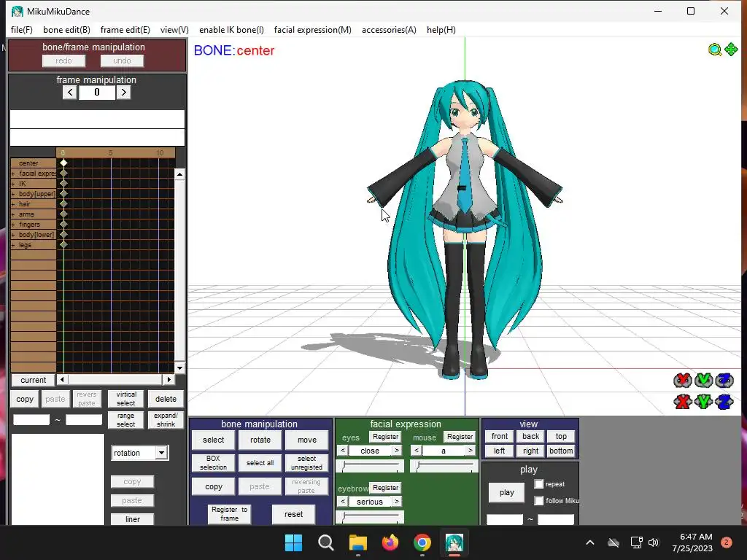Open Chrome from taskbar
The image size is (747, 560).
click(422, 542)
